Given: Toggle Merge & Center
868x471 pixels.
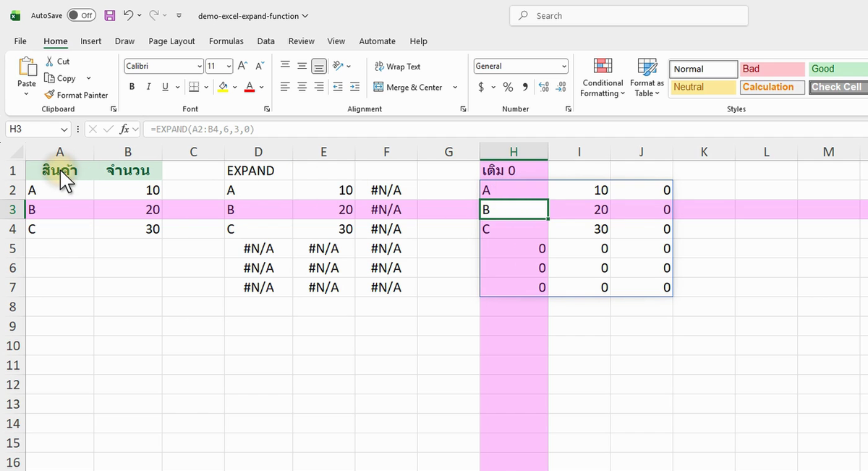Looking at the screenshot, I should (409, 87).
